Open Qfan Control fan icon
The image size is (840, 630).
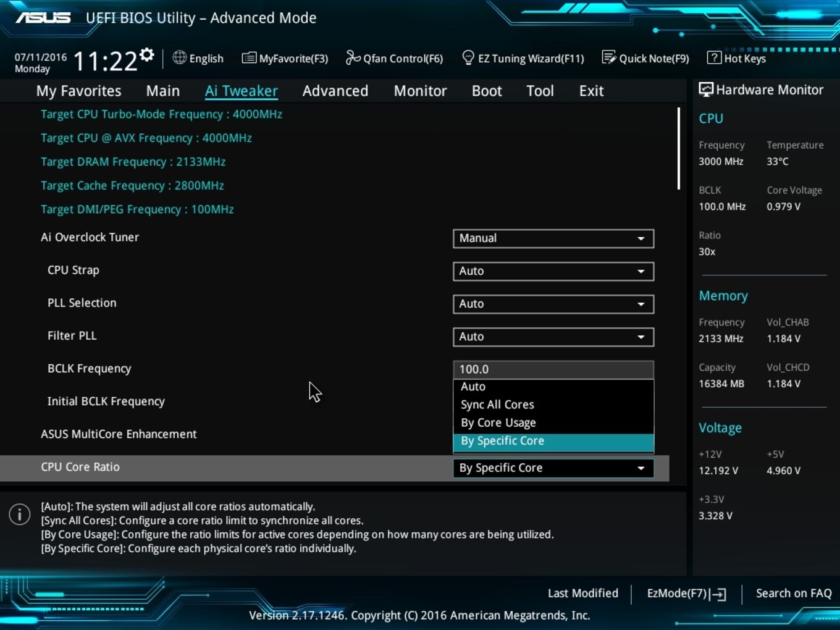click(x=353, y=57)
